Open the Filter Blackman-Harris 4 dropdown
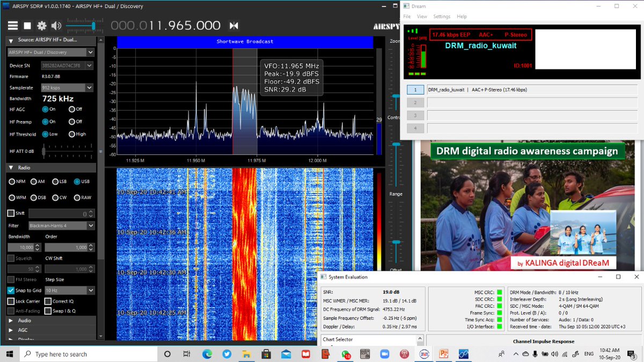Viewport: 644px width, 362px height. [62, 226]
